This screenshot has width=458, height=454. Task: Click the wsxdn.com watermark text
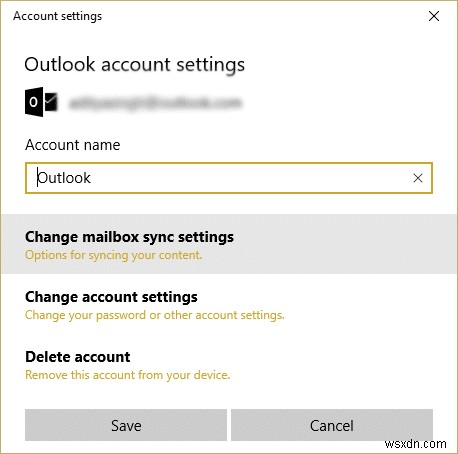415,444
